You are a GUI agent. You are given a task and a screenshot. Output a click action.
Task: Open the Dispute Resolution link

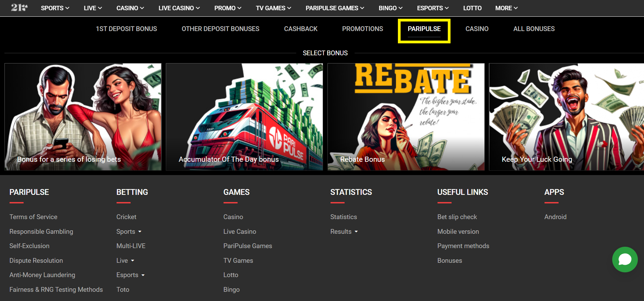(x=36, y=261)
